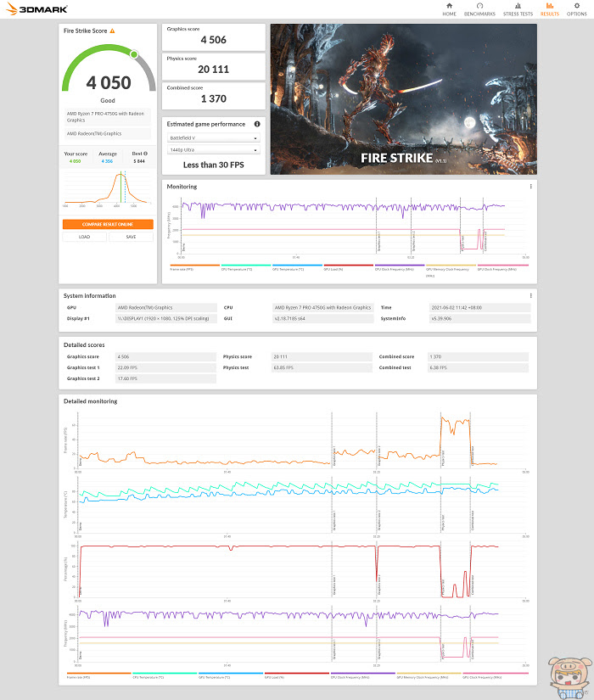The width and height of the screenshot is (594, 700).
Task: Open Options via the gear icon
Action: click(x=576, y=6)
